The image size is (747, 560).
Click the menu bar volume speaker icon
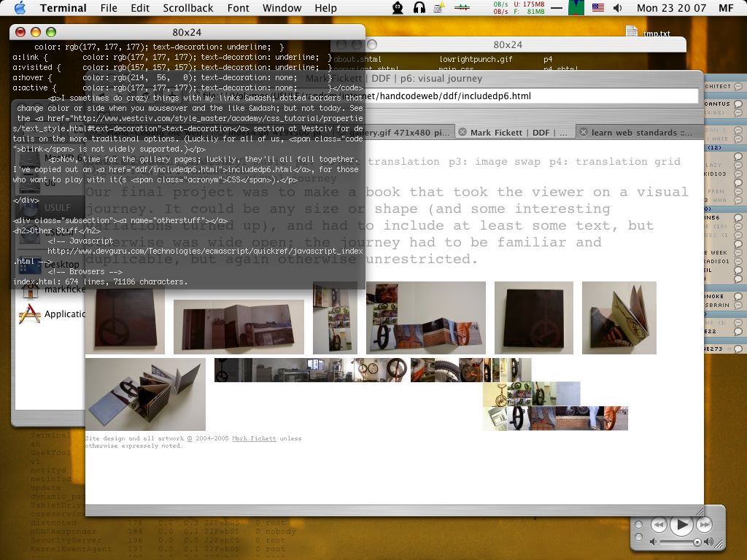618,7
